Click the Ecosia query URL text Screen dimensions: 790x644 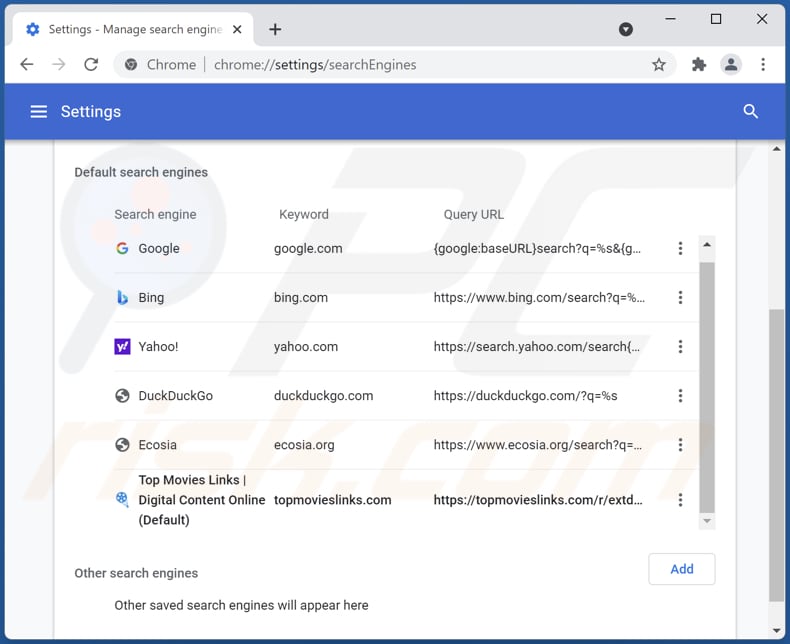click(x=538, y=445)
